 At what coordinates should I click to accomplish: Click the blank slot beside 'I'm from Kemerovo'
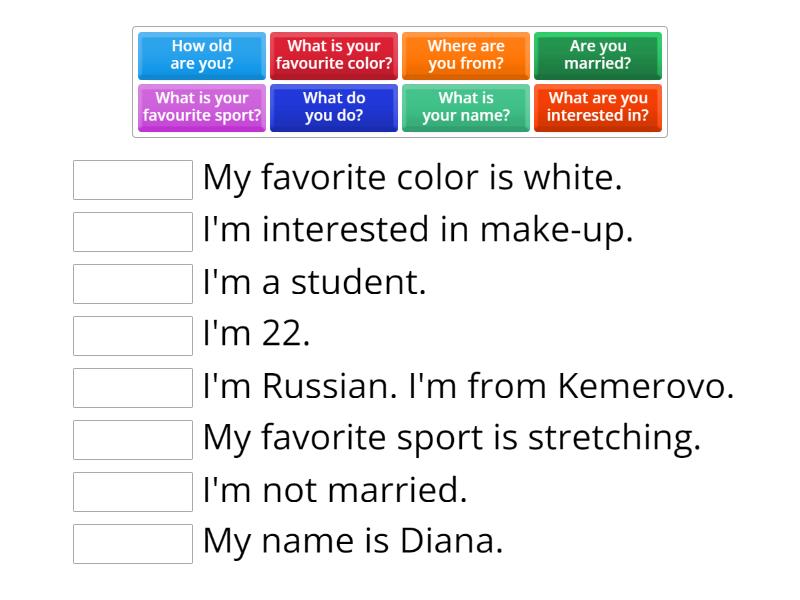point(133,388)
